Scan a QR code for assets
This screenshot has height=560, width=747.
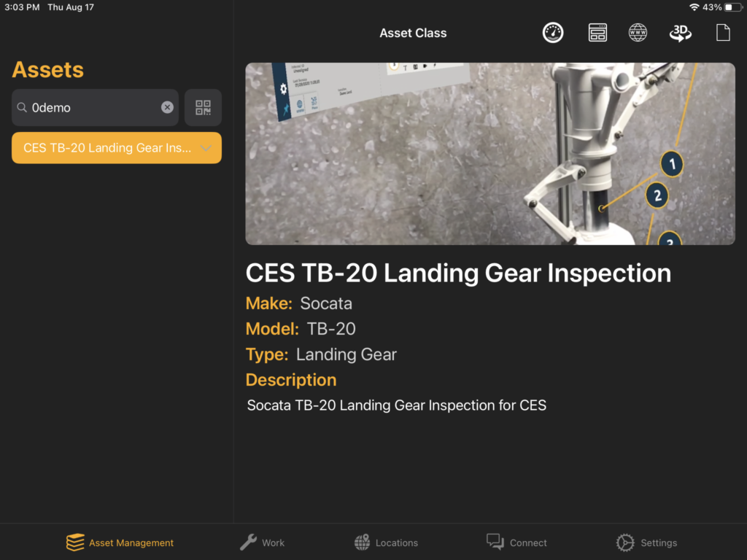203,108
